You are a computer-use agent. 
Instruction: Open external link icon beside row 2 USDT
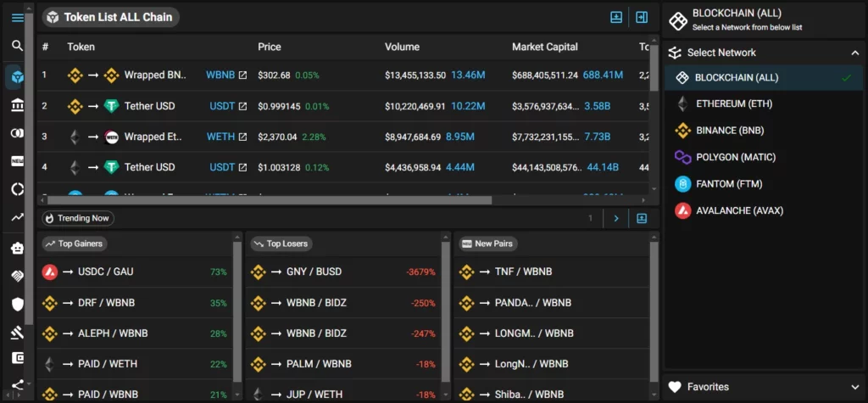point(242,106)
